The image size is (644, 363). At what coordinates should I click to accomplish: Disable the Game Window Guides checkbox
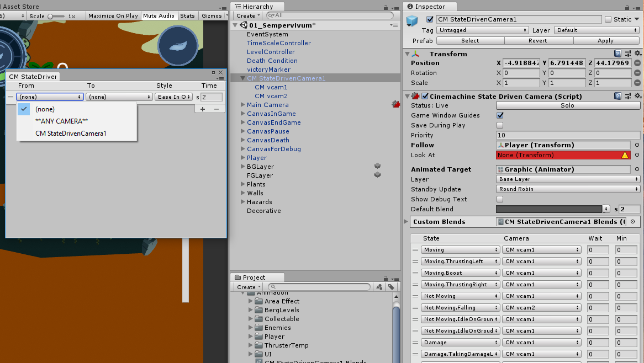click(500, 115)
